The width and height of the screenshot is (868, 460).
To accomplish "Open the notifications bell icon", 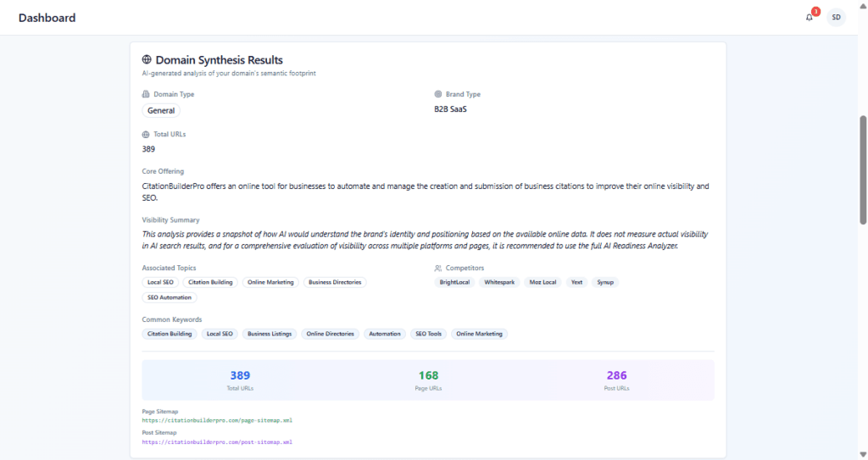I will [809, 18].
